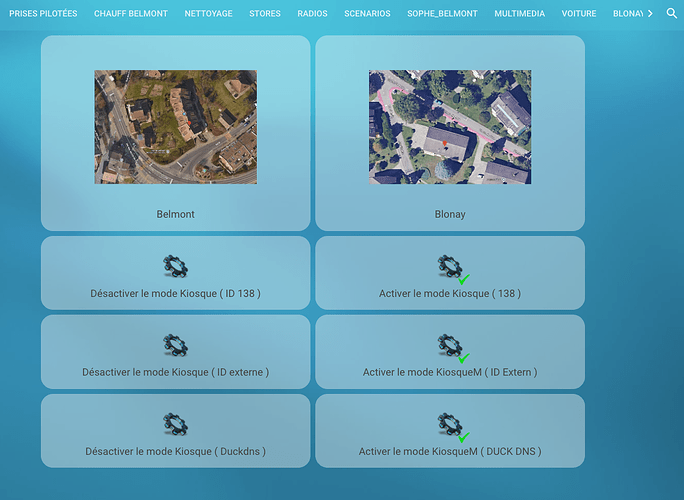Click gear icon for Désactiver Kiosque ID 138
This screenshot has width=684, height=500.
tap(175, 267)
